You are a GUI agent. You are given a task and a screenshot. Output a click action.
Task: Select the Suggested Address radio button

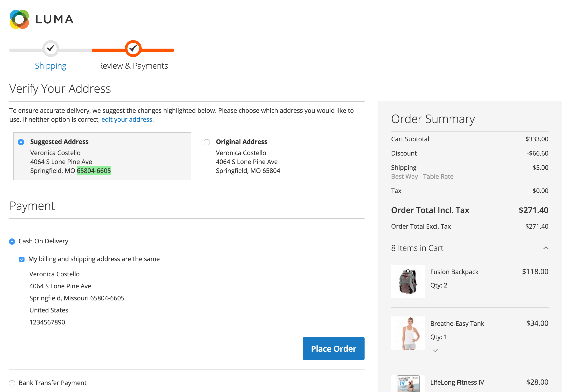pos(21,142)
